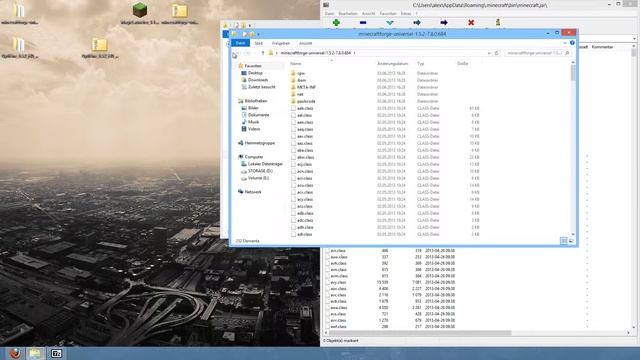
Task: Open the Explorer address bar history dropdown
Action: coord(489,53)
